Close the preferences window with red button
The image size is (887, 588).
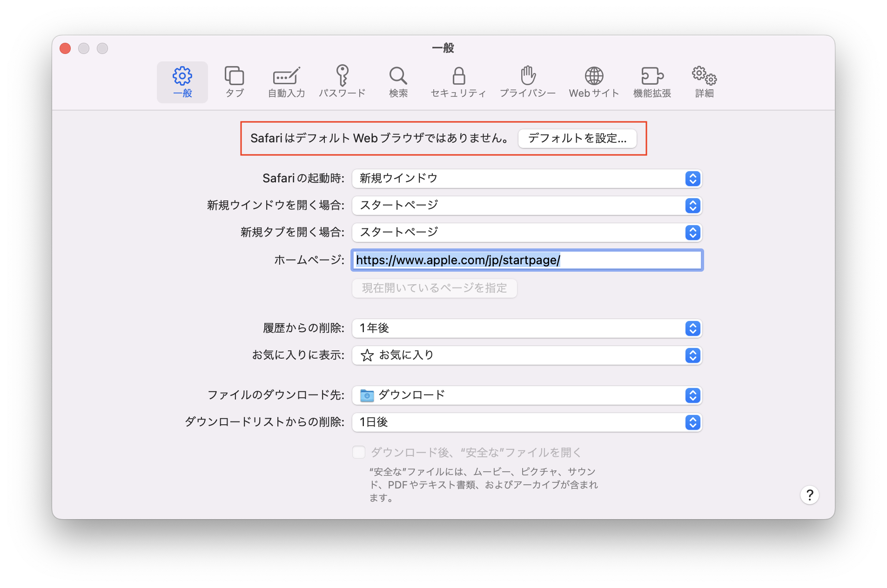pos(65,48)
